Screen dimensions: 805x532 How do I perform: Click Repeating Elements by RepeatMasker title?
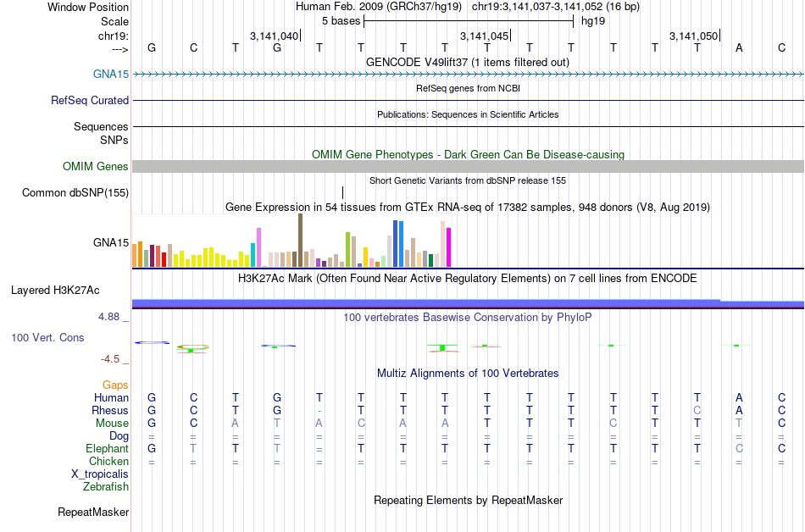coord(469,500)
